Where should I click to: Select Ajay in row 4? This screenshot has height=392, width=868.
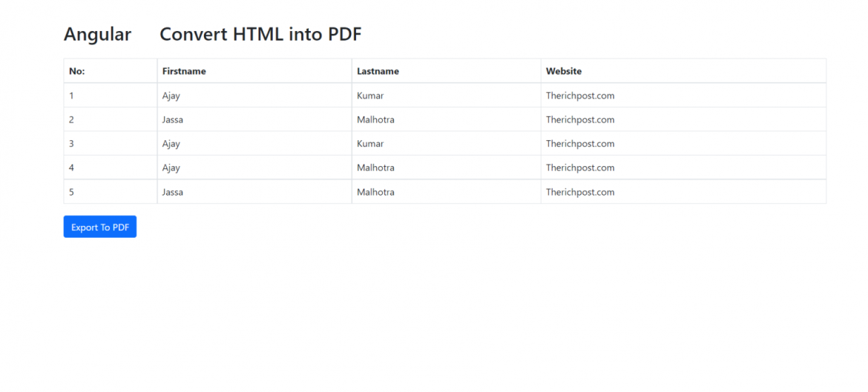[171, 167]
